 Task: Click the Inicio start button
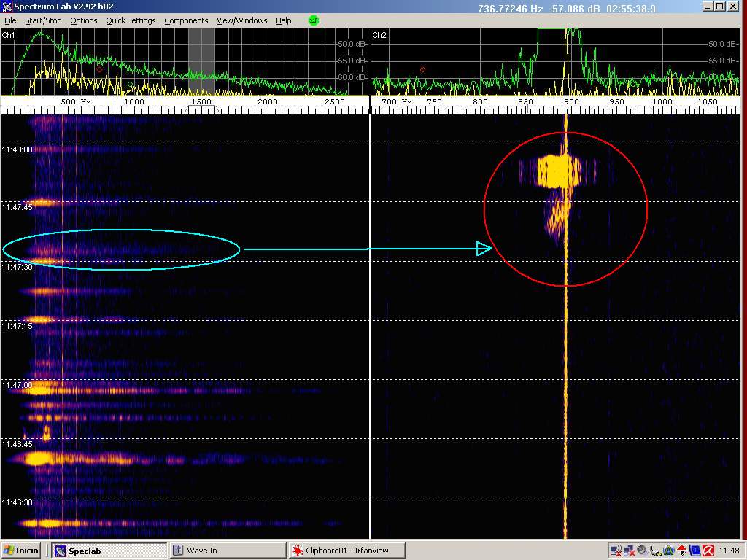21,551
